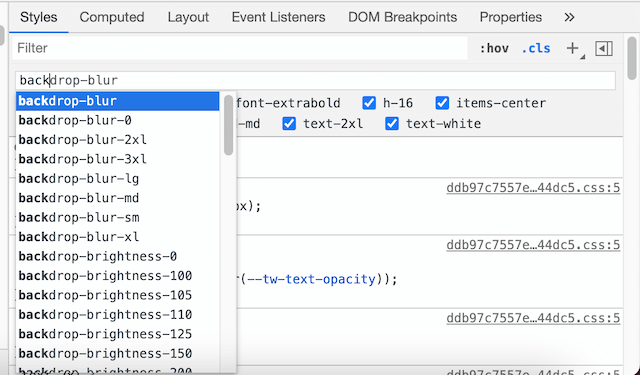Choose the backdrop-blur-3xl suggestion
Viewport: 640px width, 375px height.
point(118,159)
